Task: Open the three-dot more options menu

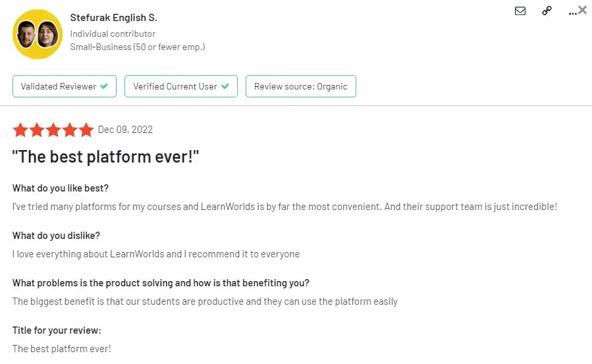Action: click(572, 14)
